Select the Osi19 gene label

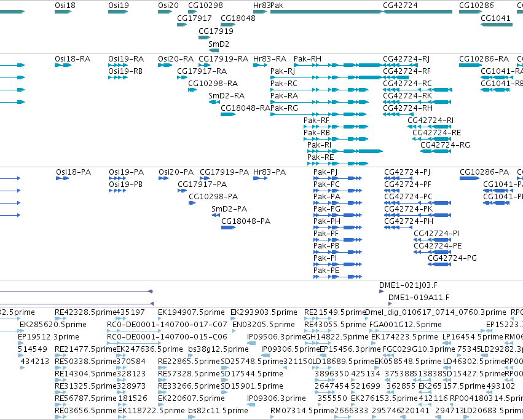click(x=119, y=6)
